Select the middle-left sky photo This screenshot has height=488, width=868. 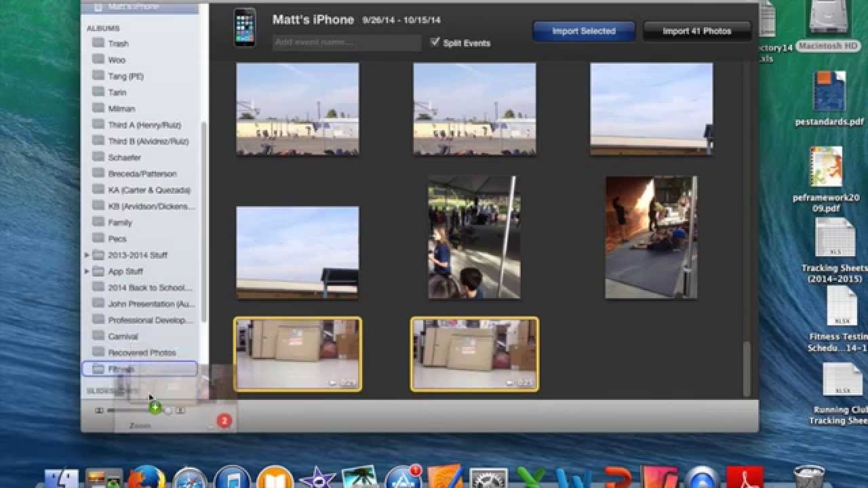(298, 253)
